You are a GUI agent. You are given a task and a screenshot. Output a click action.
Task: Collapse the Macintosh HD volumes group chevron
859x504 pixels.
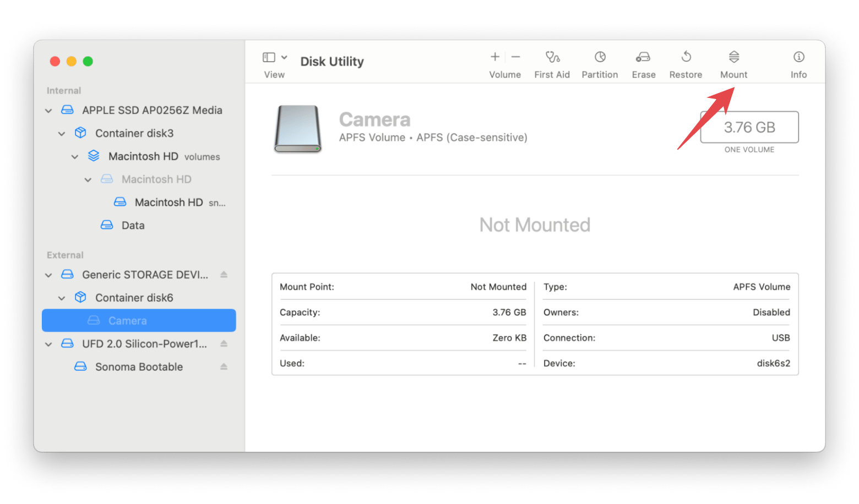click(75, 157)
